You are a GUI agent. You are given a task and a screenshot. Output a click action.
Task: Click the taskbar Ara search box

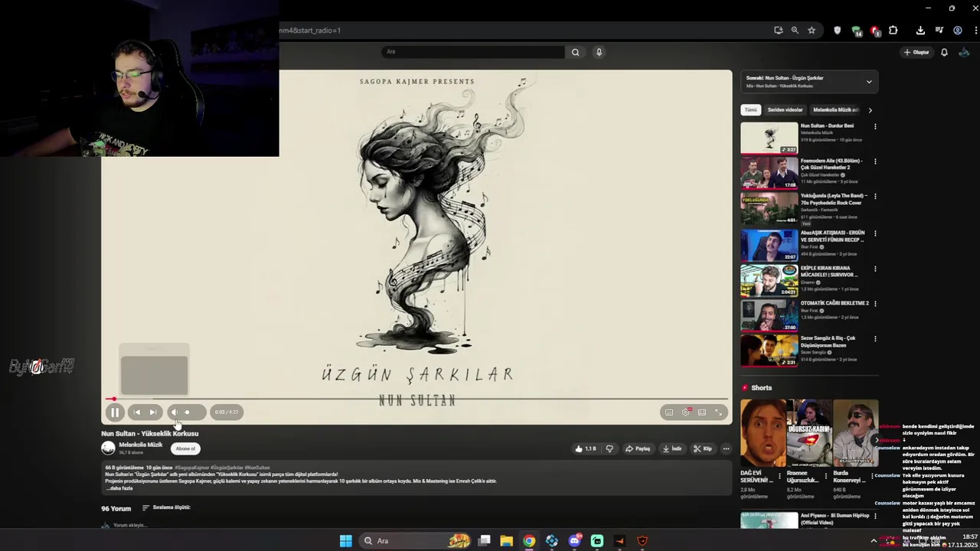click(x=416, y=541)
